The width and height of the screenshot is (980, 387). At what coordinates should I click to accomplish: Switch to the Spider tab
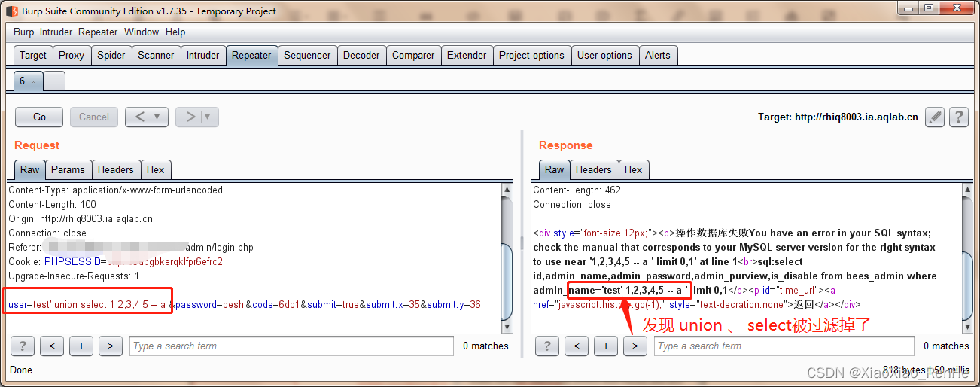point(111,55)
